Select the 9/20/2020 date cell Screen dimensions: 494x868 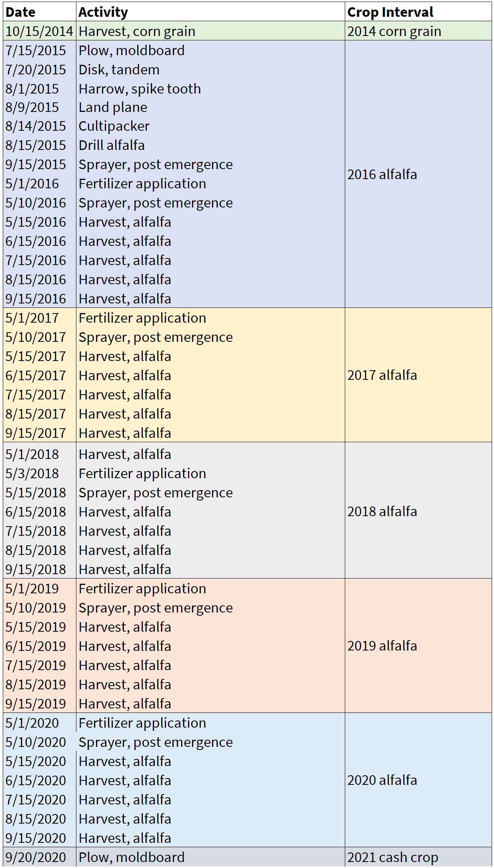tap(36, 857)
